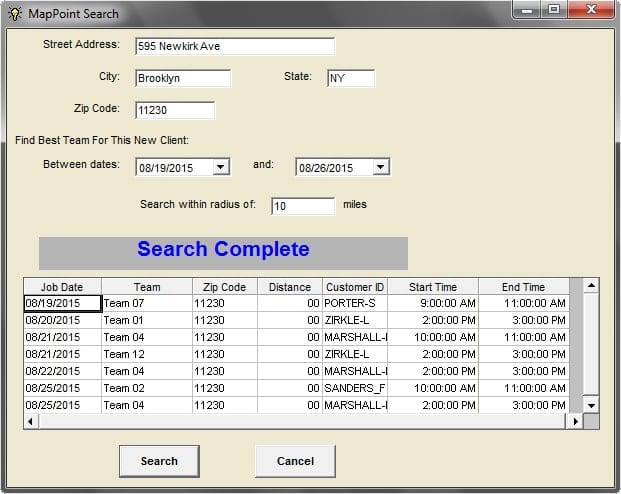Click the horizontal scrollbar thumb under the results
The height and width of the screenshot is (494, 621).
(302, 421)
